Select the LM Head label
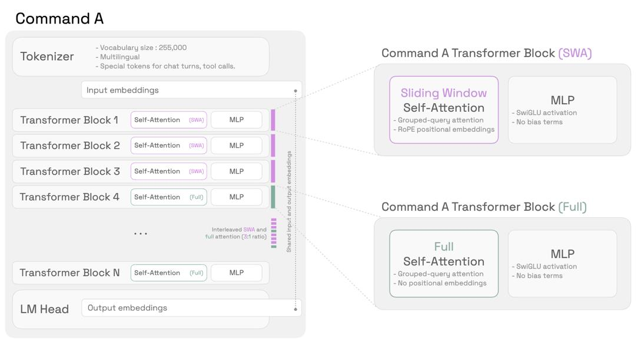644x345 pixels. click(x=44, y=309)
